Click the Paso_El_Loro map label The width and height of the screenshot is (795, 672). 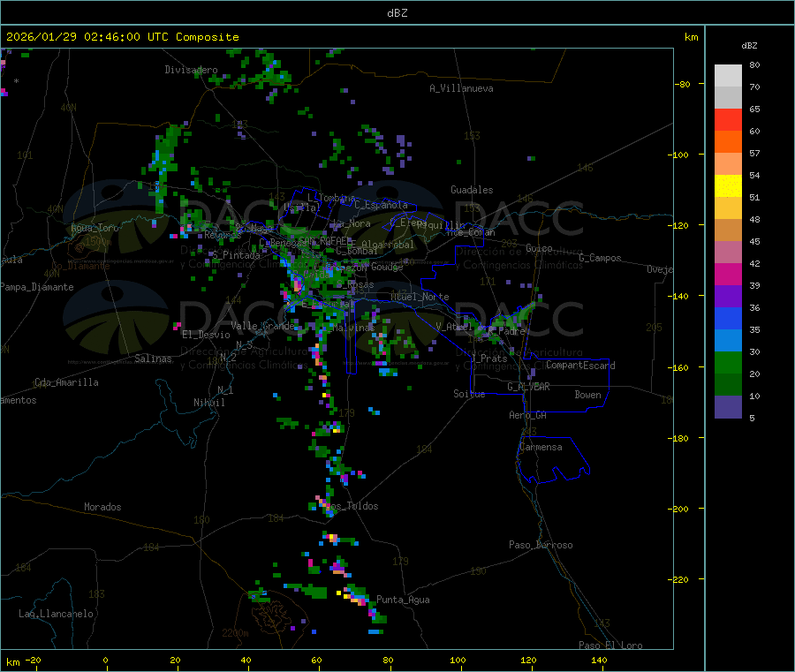pos(611,646)
